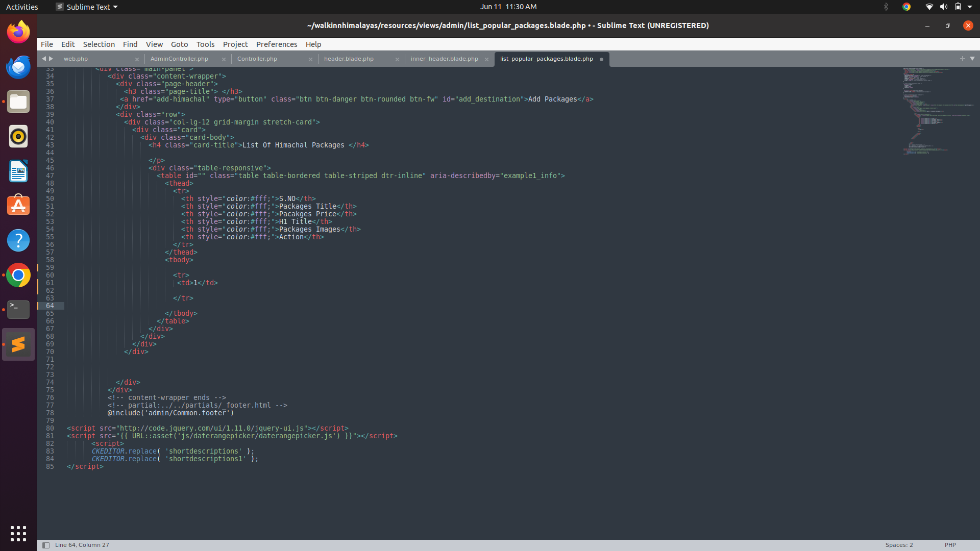Image resolution: width=980 pixels, height=551 pixels.
Task: Open the Preferences menu
Action: [276, 44]
